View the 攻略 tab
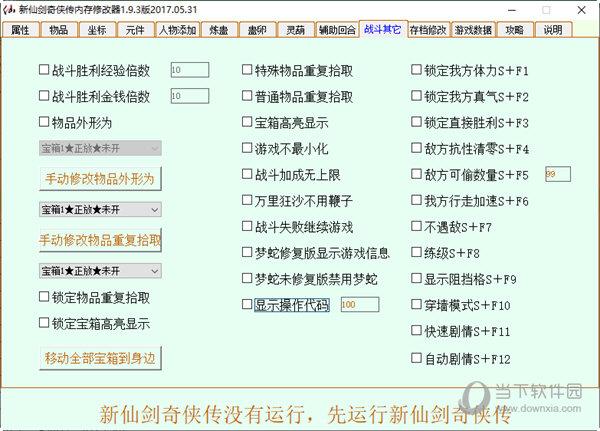600x431 pixels. [515, 30]
